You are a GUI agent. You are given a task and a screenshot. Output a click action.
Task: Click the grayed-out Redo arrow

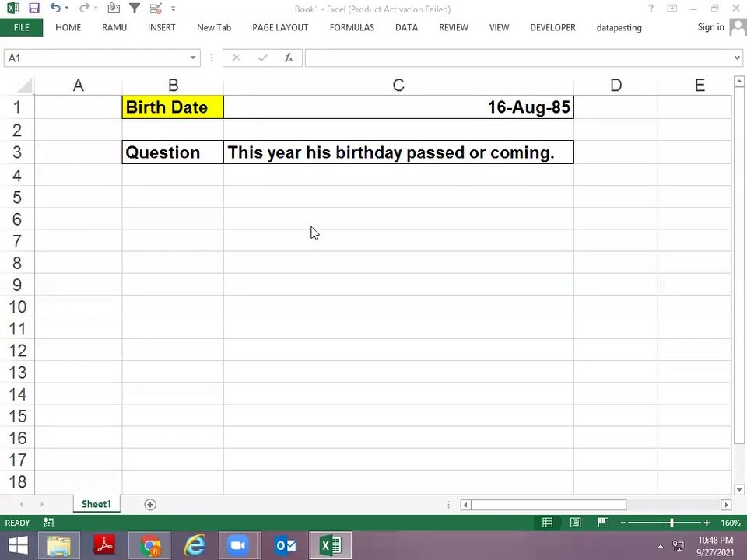point(84,8)
